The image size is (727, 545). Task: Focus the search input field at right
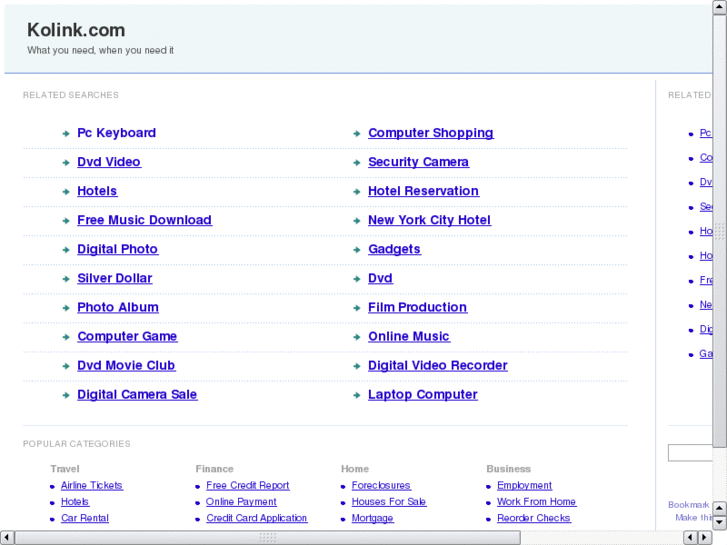pos(690,453)
